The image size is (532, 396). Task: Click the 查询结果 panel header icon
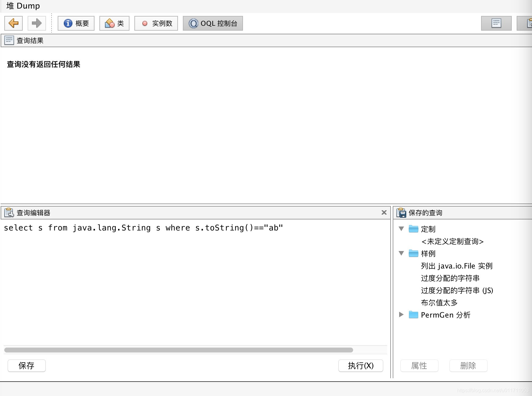(x=9, y=40)
